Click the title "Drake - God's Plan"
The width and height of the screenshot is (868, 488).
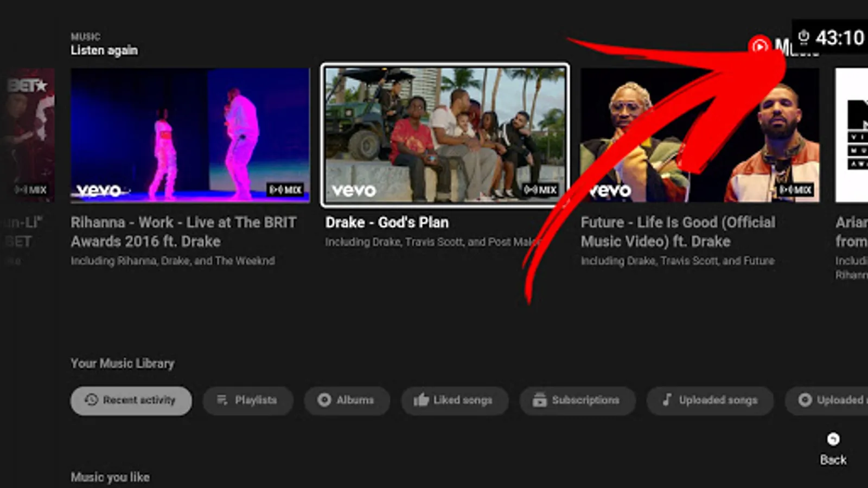pyautogui.click(x=387, y=222)
